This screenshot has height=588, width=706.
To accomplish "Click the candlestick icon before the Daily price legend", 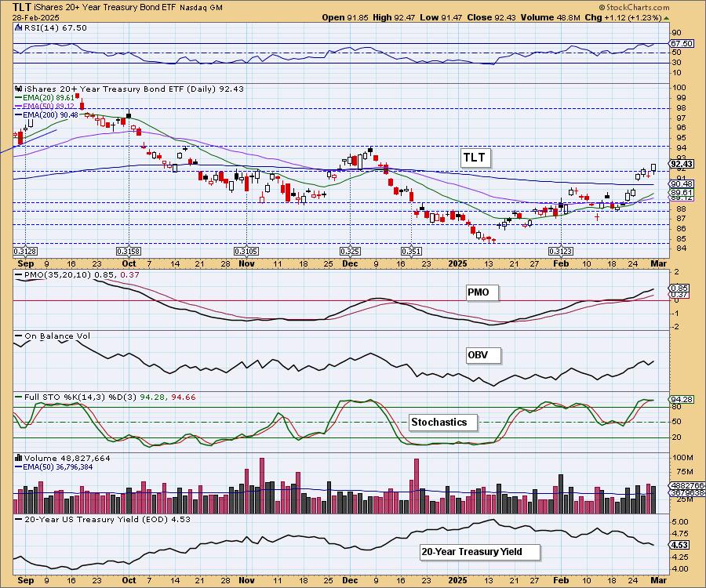I will [x=19, y=89].
